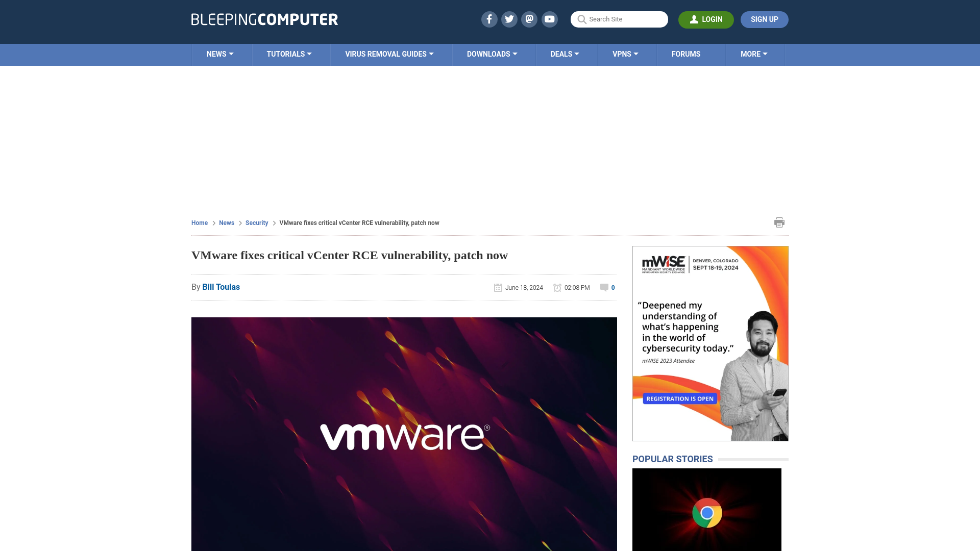Click the BleepingComputer Facebook icon
Viewport: 980px width, 551px height.
tap(488, 19)
